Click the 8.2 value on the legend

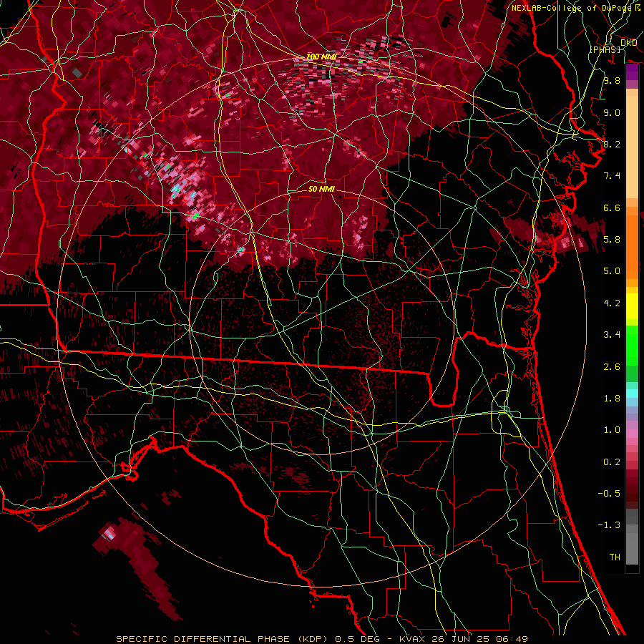612,144
